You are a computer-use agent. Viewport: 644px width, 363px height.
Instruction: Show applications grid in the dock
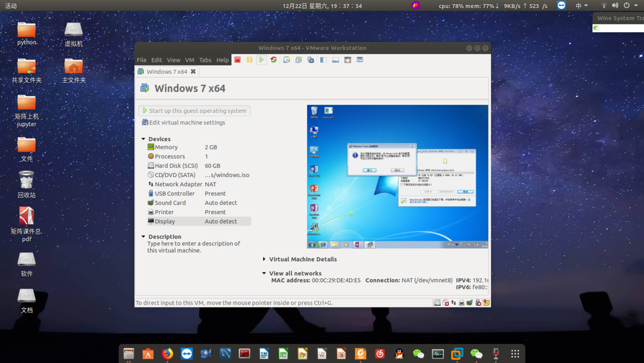(x=515, y=354)
